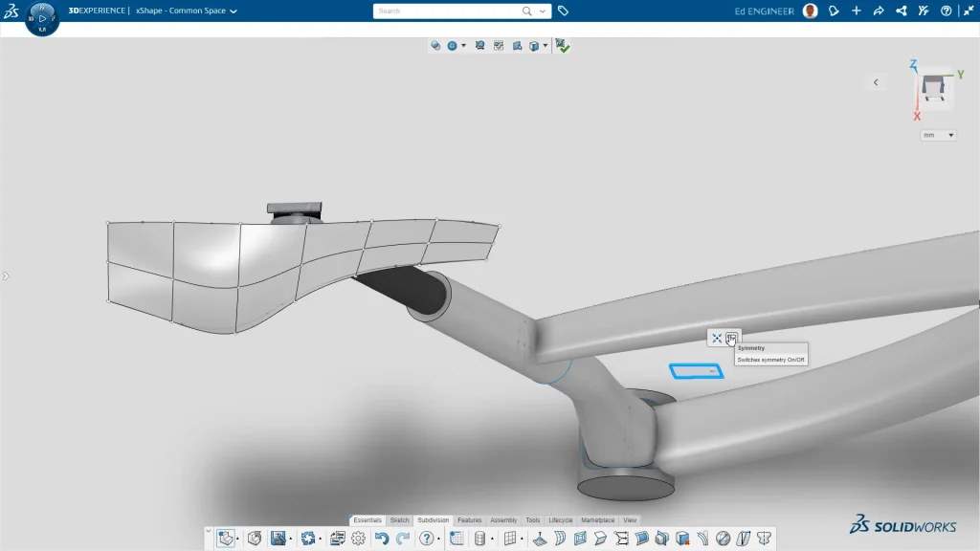
Task: Collapse the right panel with chevron arrow
Action: [x=876, y=82]
